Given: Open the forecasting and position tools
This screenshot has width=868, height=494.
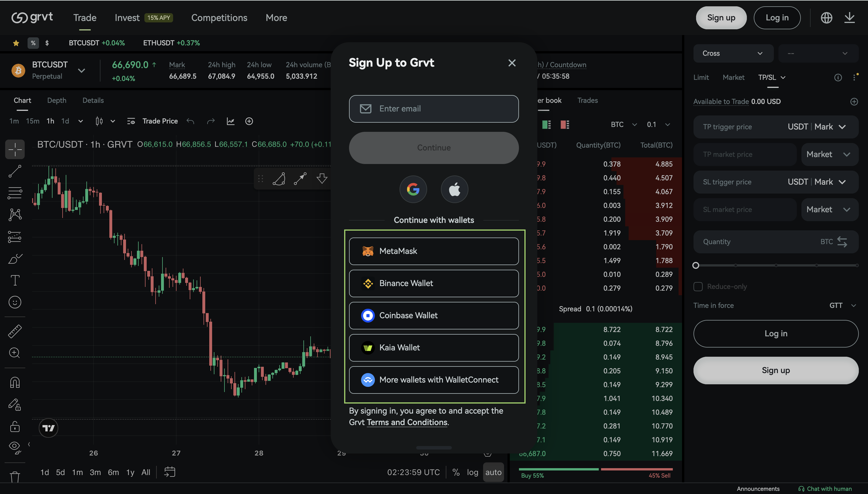Looking at the screenshot, I should [x=15, y=237].
